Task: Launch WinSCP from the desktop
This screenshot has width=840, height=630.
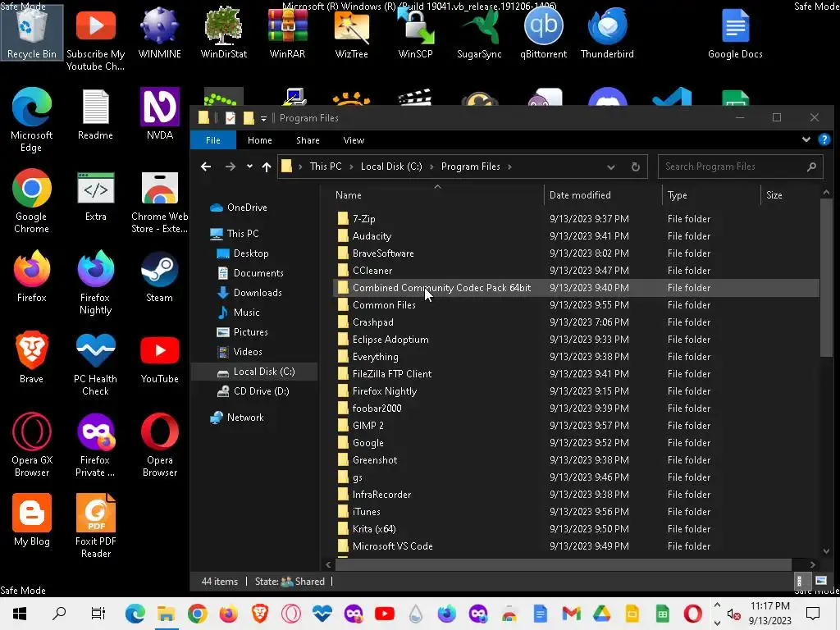Action: click(x=415, y=32)
